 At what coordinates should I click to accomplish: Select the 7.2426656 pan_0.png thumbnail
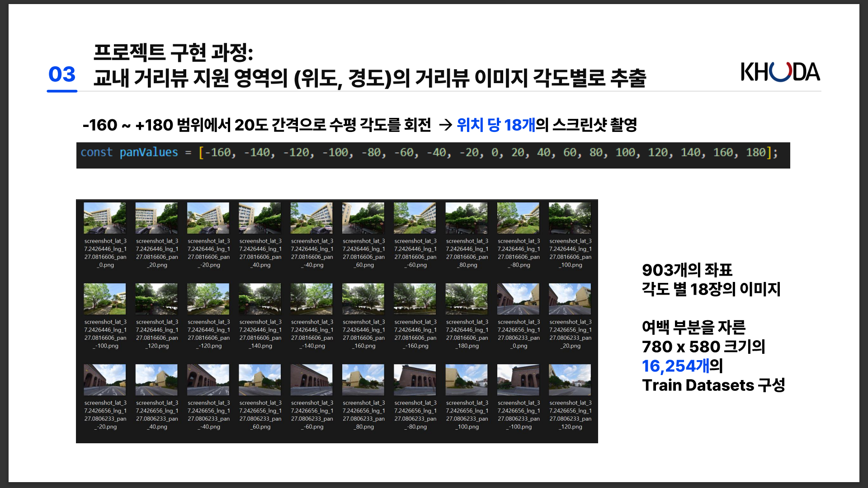(518, 299)
